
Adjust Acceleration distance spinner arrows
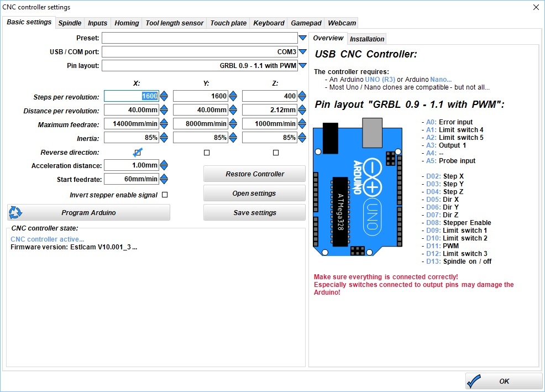tap(164, 165)
